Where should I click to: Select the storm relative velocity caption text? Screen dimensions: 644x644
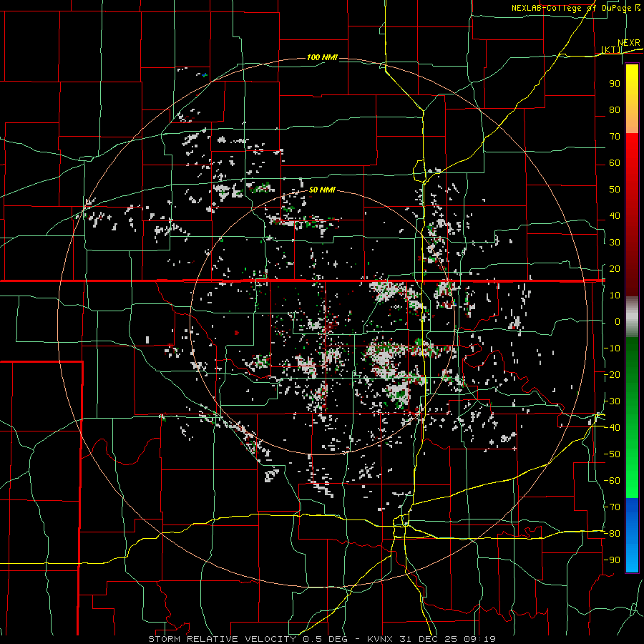(322, 639)
